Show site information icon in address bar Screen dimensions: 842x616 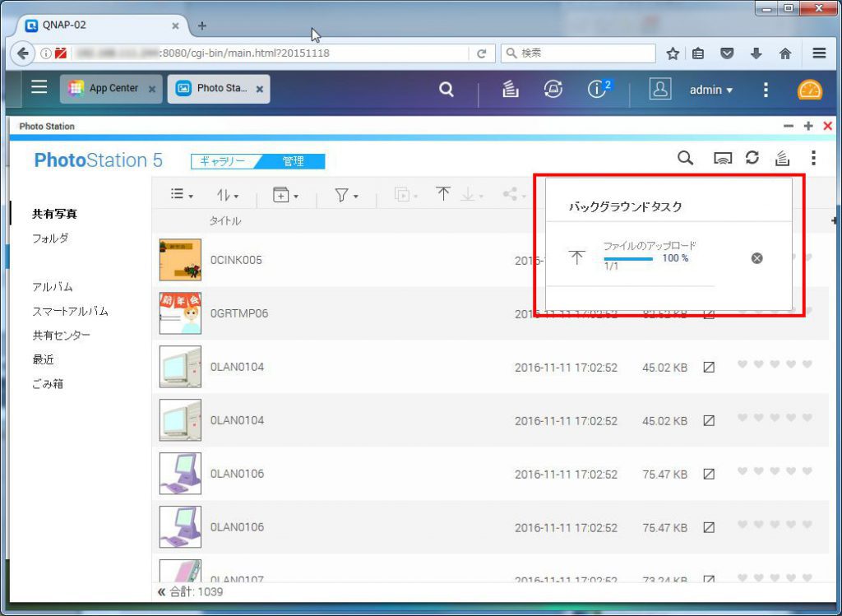click(x=46, y=53)
